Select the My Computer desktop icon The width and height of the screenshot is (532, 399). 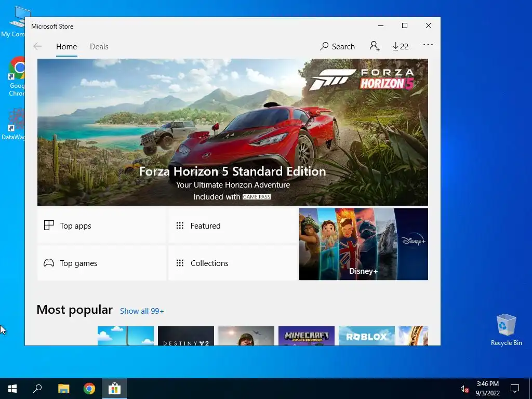click(13, 22)
